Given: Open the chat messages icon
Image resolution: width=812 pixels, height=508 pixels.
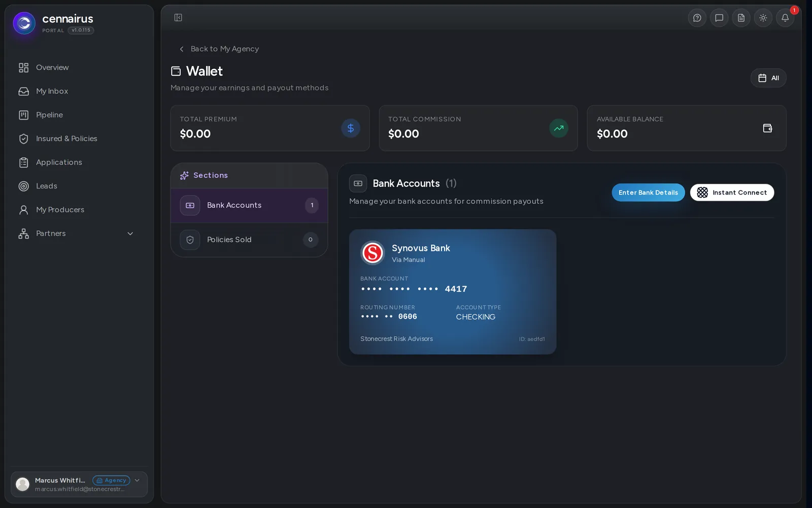Looking at the screenshot, I should pos(719,18).
